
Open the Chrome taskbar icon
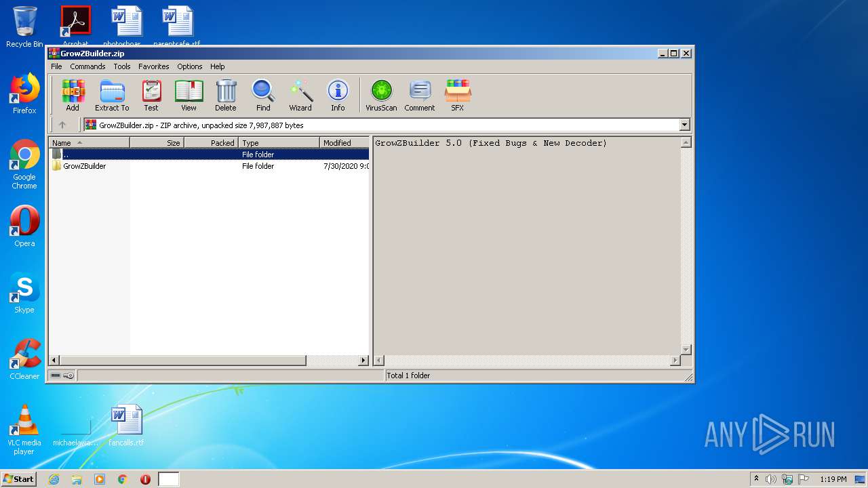pos(122,479)
